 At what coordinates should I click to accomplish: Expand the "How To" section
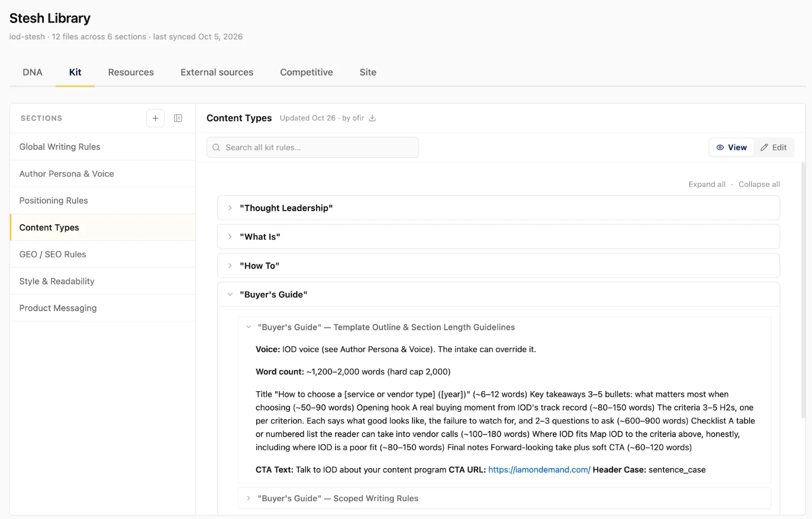498,266
